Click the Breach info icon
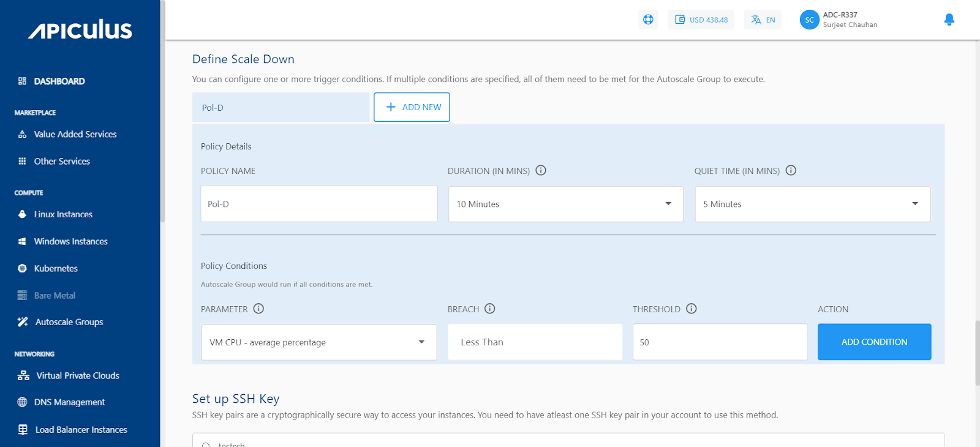 [490, 309]
